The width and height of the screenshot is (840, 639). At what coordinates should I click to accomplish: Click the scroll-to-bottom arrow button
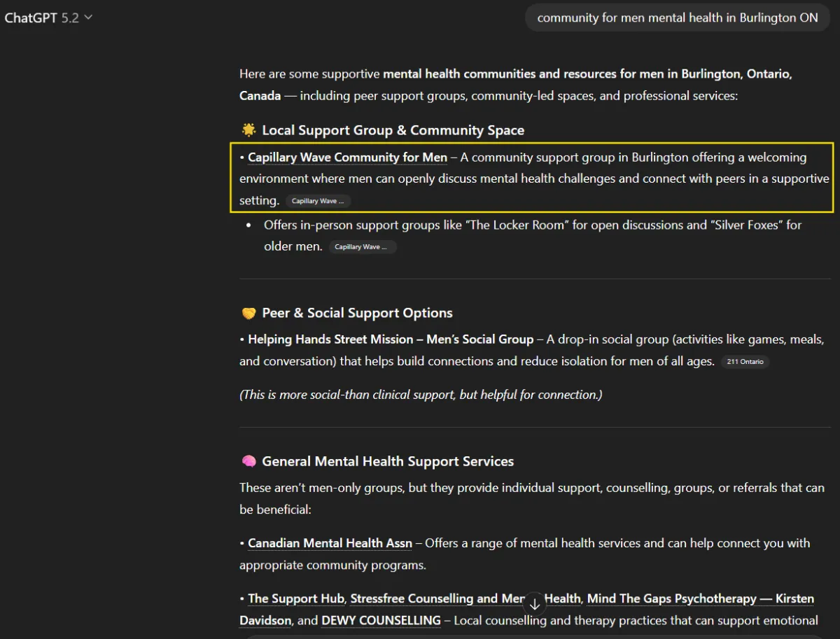click(x=535, y=604)
